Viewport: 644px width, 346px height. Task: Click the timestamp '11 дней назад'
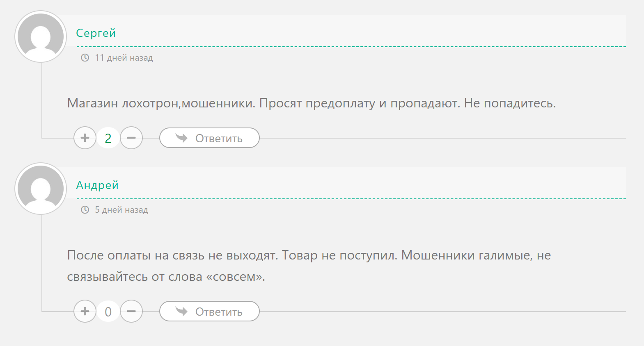point(124,58)
